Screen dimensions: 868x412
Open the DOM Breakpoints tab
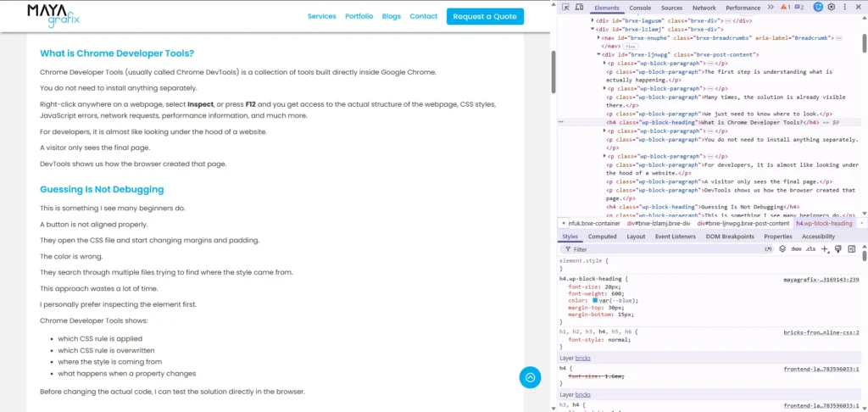coord(730,237)
